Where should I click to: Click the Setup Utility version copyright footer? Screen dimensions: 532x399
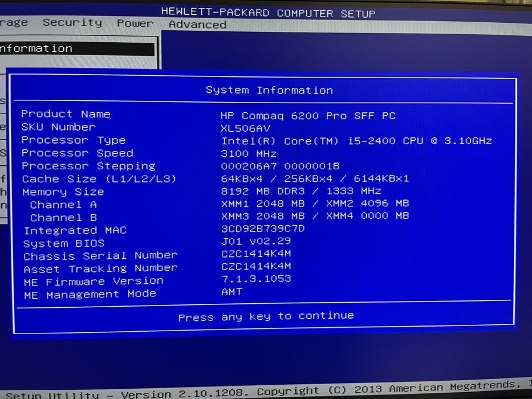tap(269, 390)
